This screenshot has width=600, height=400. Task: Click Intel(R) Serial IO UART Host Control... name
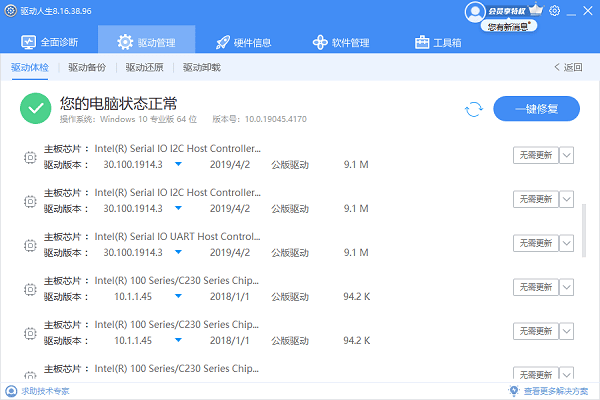pyautogui.click(x=177, y=237)
